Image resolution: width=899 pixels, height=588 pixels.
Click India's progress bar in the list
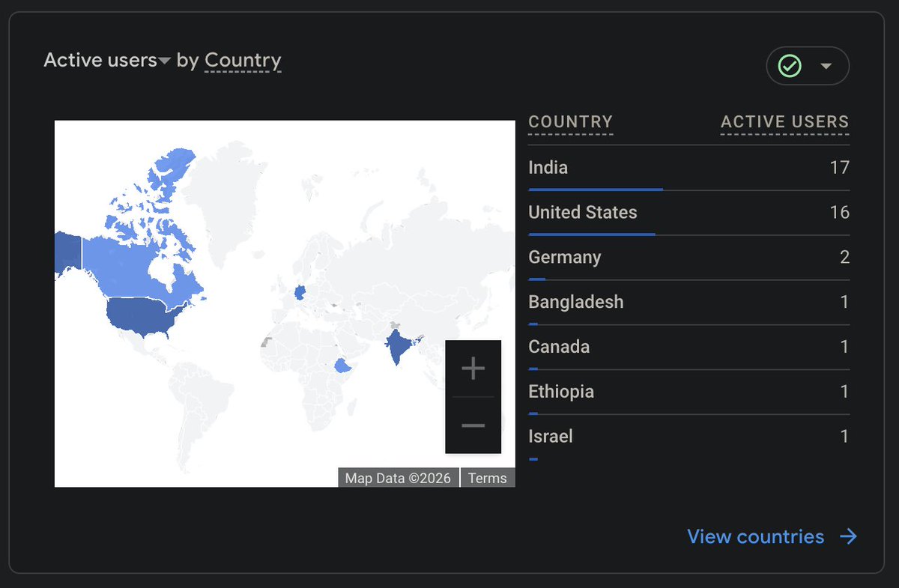click(x=595, y=189)
